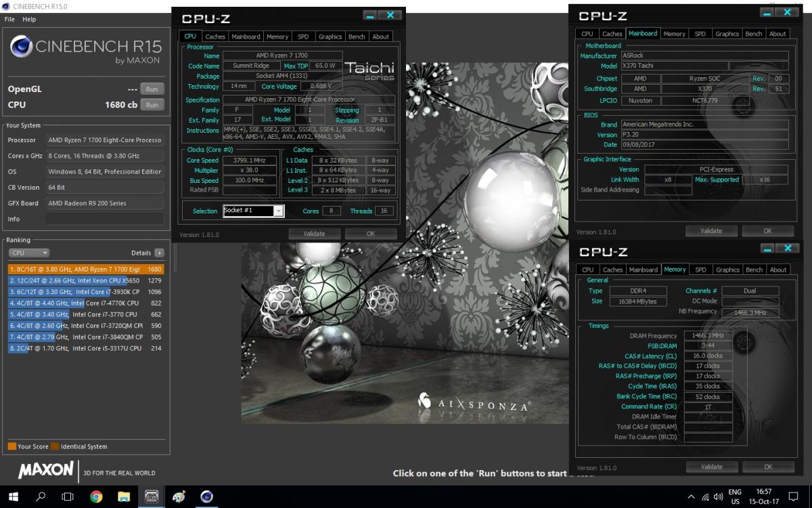The image size is (812, 508).
Task: Click OK in the Mainboard CPU-Z window
Action: (x=768, y=231)
